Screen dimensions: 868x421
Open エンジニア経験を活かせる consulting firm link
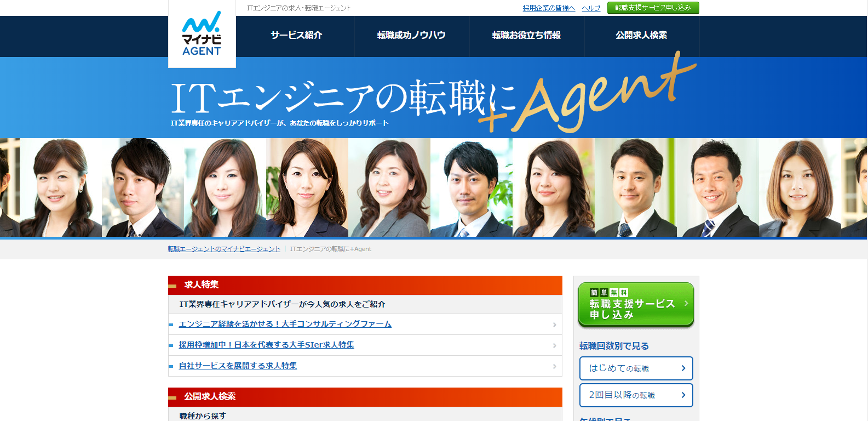285,324
